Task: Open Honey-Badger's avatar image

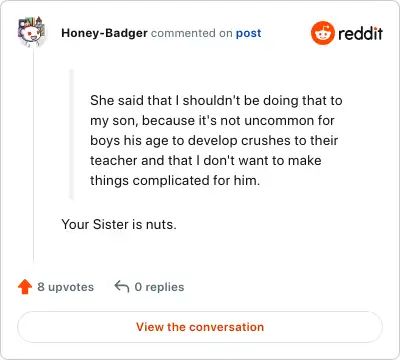Action: tap(31, 32)
